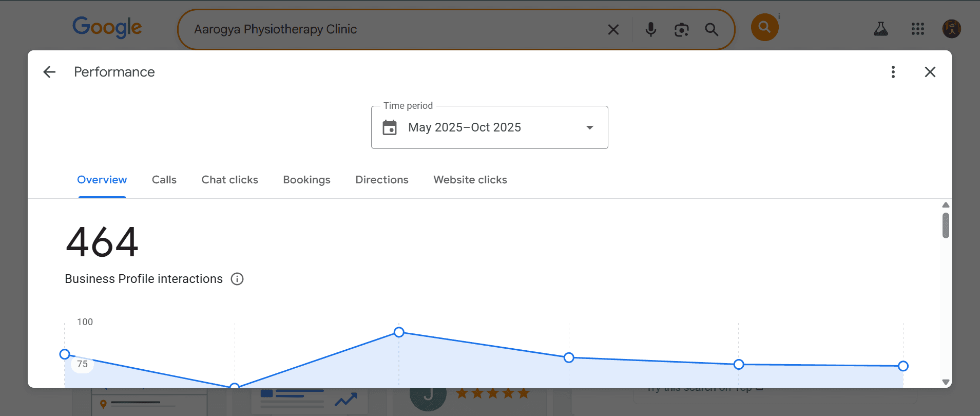This screenshot has height=416, width=980.
Task: Click the fifth data point on chart
Action: pyautogui.click(x=739, y=364)
